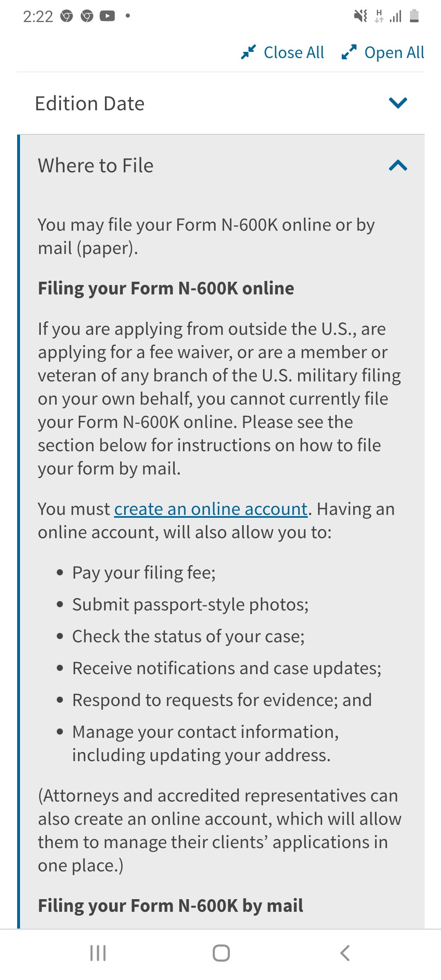441x980 pixels.
Task: Tap the battery status icon
Action: 414,16
